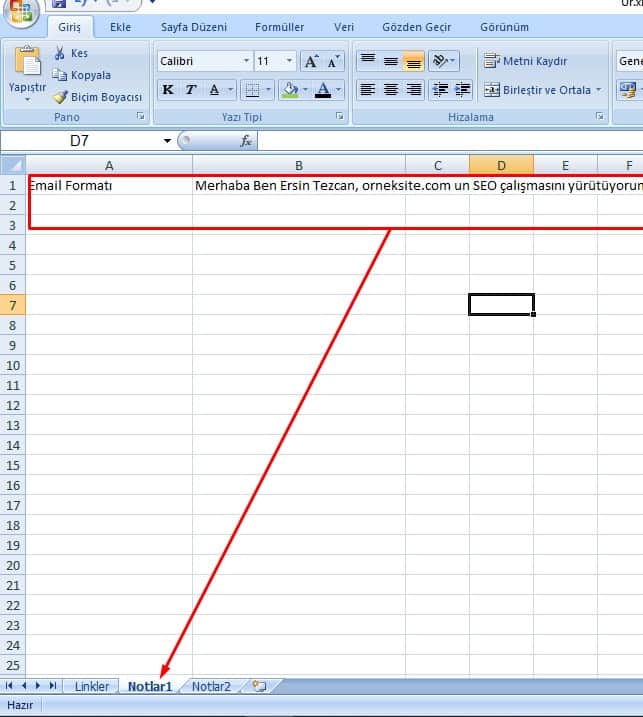Screen dimensions: 643x717
Task: Apply bold with the K button
Action: (168, 90)
